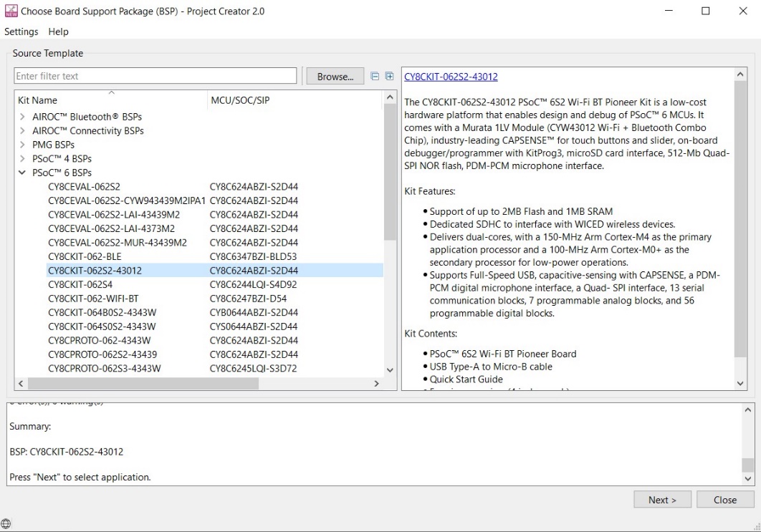Screen dimensions: 761x532
Task: Collapse PSoC 6 BSPs group
Action: point(22,173)
